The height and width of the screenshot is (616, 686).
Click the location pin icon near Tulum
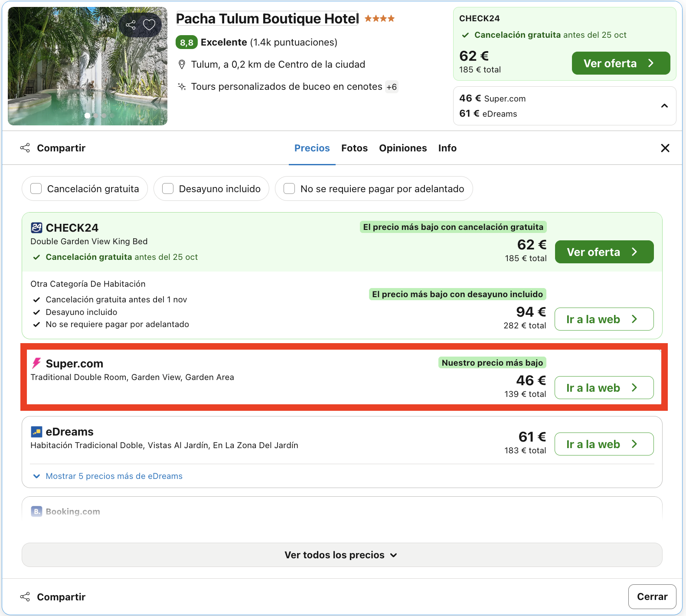point(182,65)
